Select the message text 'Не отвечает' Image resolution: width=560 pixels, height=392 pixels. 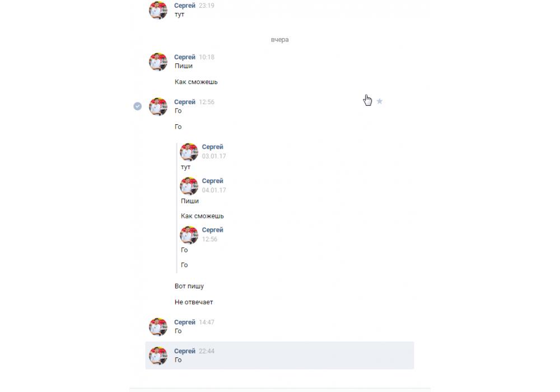point(194,302)
